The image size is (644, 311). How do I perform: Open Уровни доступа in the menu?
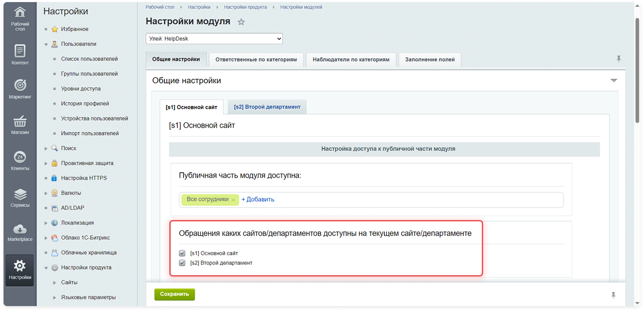pos(81,89)
